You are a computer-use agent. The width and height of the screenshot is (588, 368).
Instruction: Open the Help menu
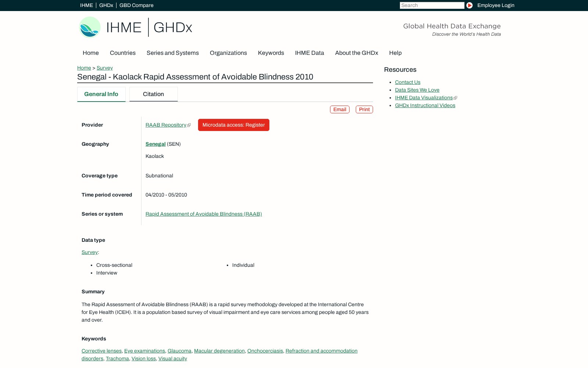point(395,53)
